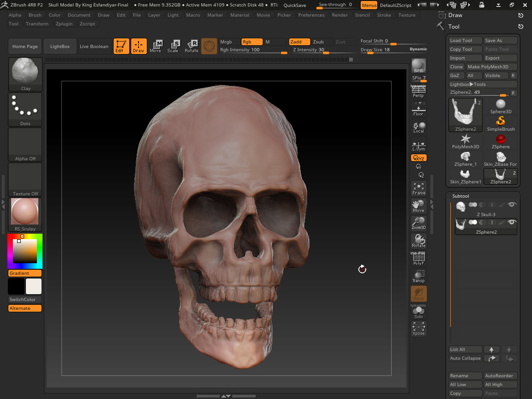Screen dimensions: 532x399
Task: Open LightBox browser
Action: point(60,47)
